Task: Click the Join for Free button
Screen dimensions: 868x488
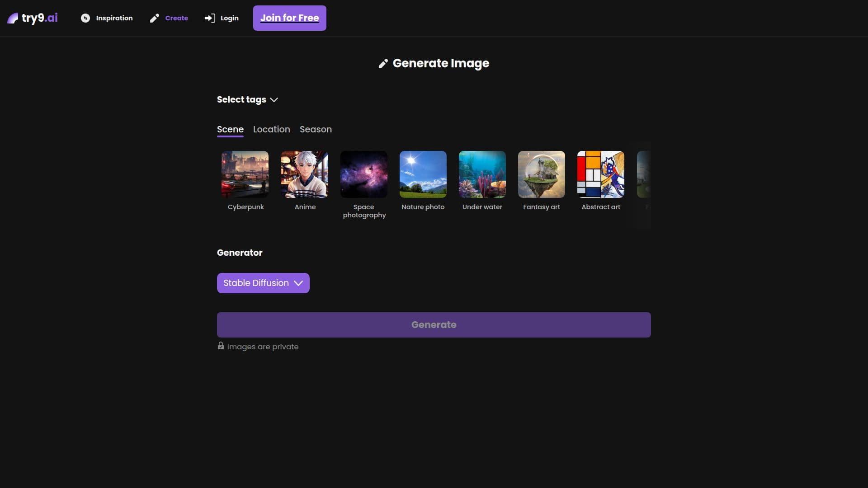Action: 290,18
